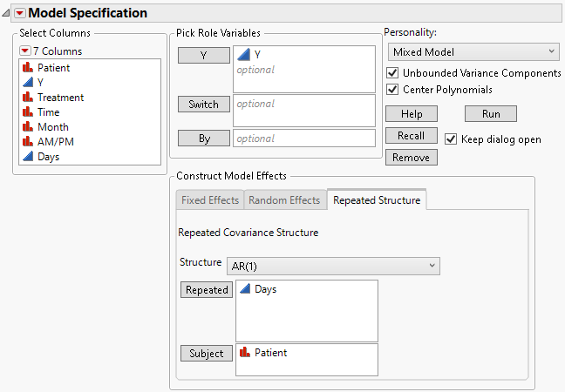Click the AM/PM column nominal icon
Screen dimensions: 565x392
28,142
